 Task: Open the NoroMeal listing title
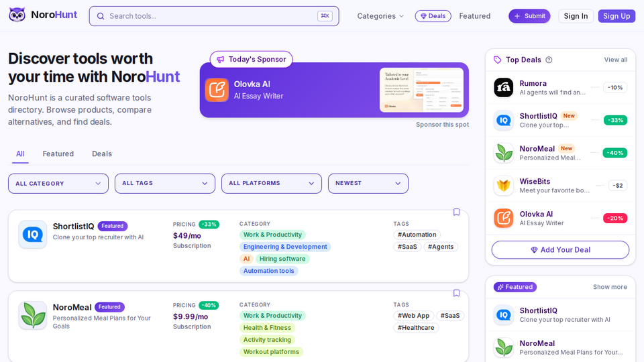72,307
